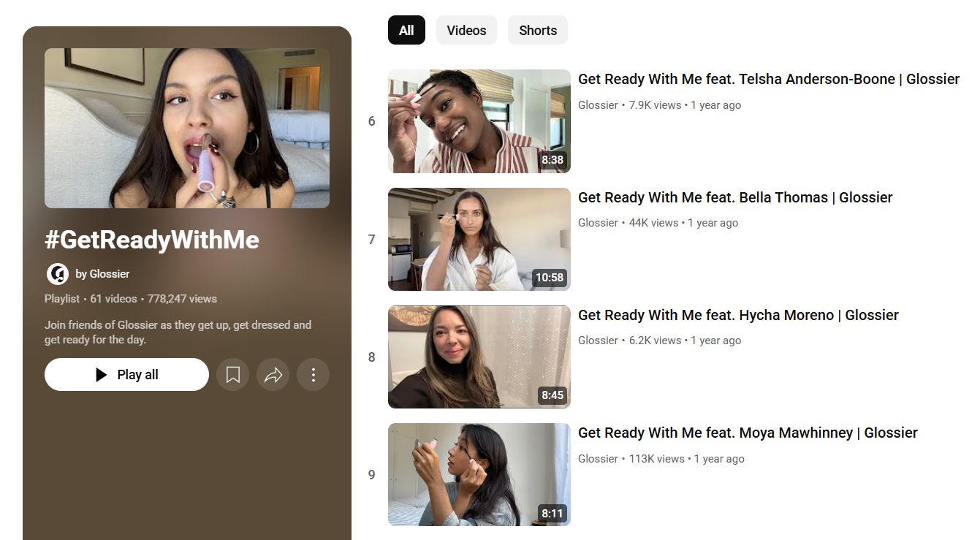Screen dimensions: 980x540
Task: Click title 'Get Ready With Me feat. Bella Thomas'
Action: [x=735, y=197]
